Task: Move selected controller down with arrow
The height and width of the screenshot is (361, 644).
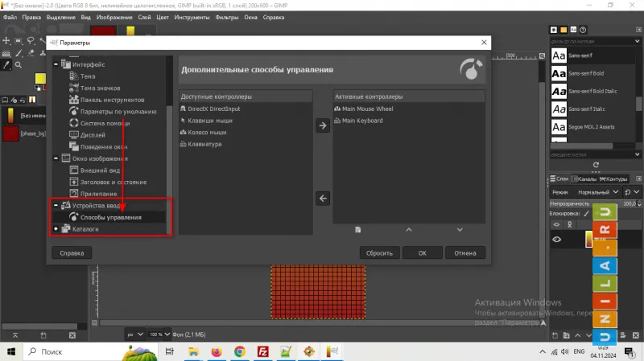Action: click(460, 229)
